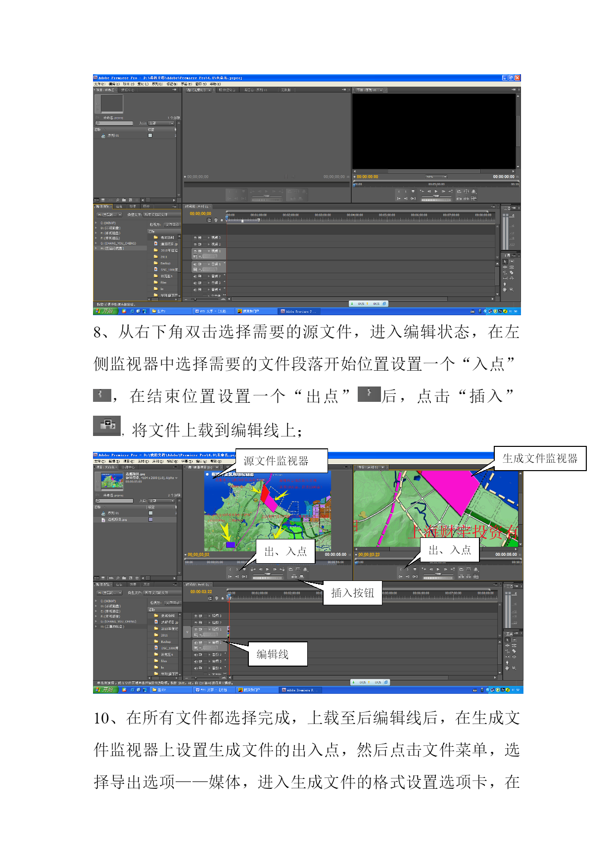Viewport: 614px width, 868px height.
Task: Select the Selection tool in first screenshot's tools panel
Action: click(506, 261)
